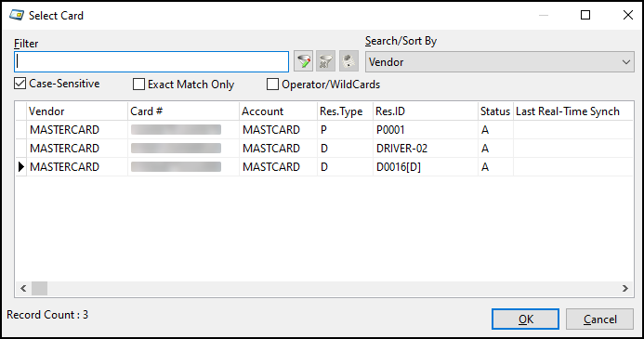
Task: Click Status A in D0016[D] row
Action: 485,167
